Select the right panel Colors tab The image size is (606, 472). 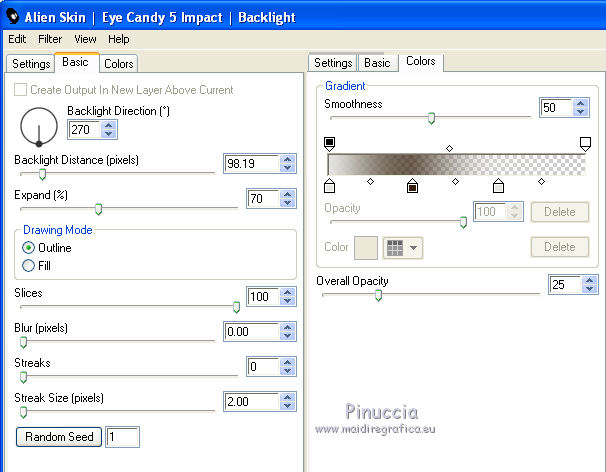tap(420, 61)
